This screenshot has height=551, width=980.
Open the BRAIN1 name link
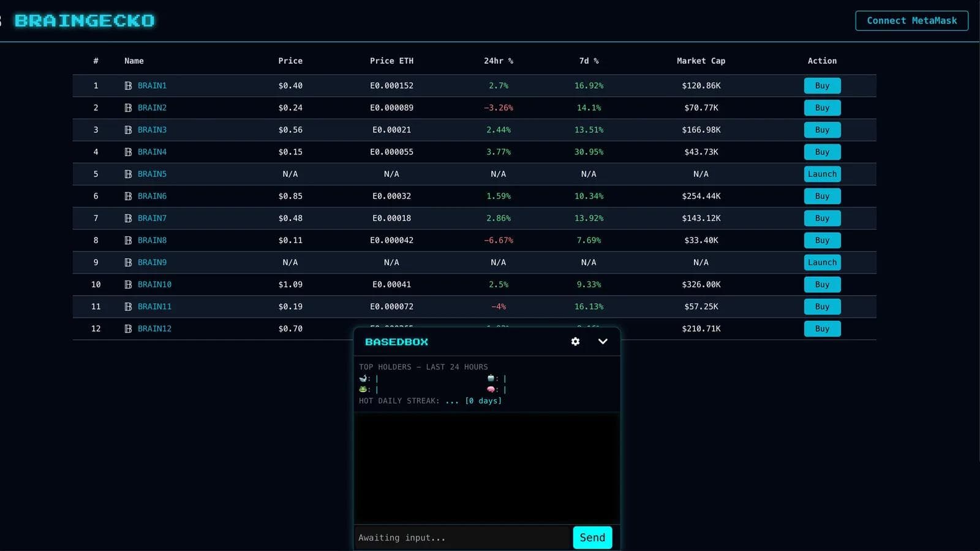(x=152, y=86)
